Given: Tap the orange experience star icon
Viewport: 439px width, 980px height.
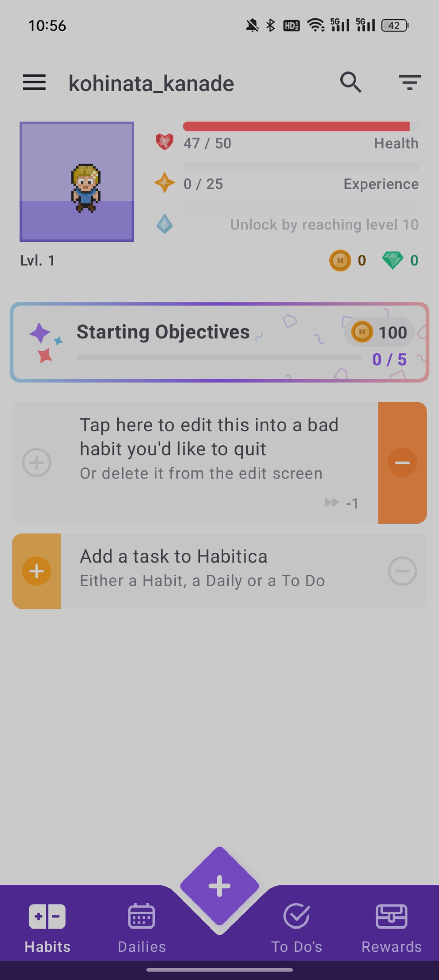Looking at the screenshot, I should pyautogui.click(x=164, y=183).
